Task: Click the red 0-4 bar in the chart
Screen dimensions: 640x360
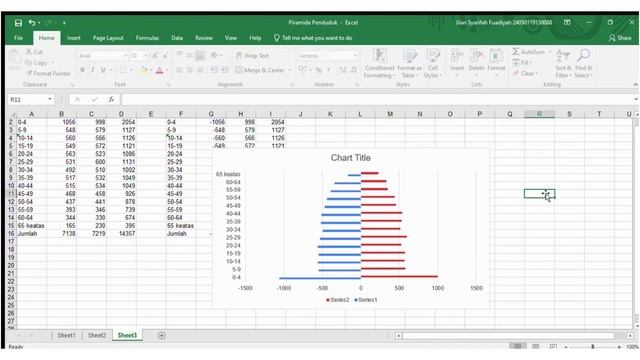Action: click(399, 277)
